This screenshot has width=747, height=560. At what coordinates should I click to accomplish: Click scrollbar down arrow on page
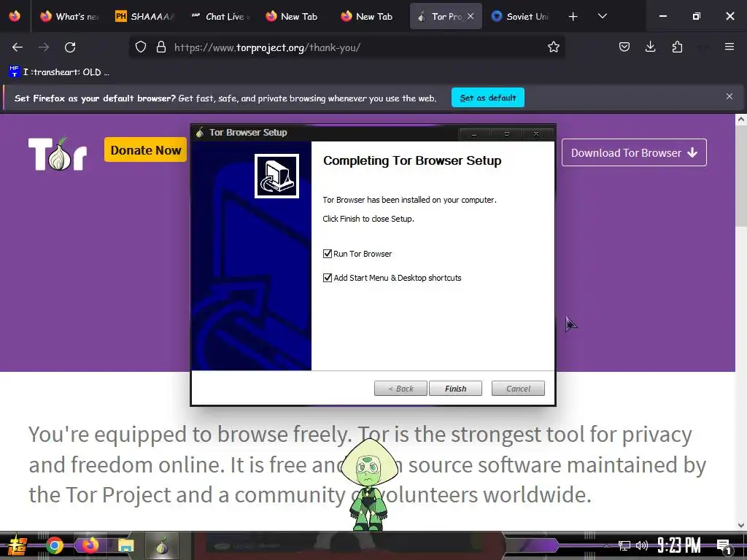pyautogui.click(x=741, y=525)
